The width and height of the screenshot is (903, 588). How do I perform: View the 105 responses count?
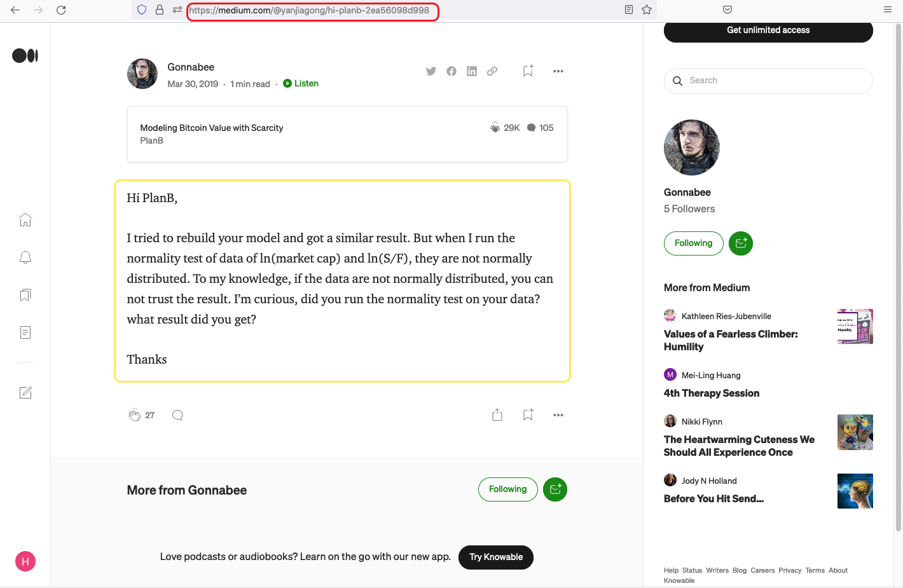540,128
